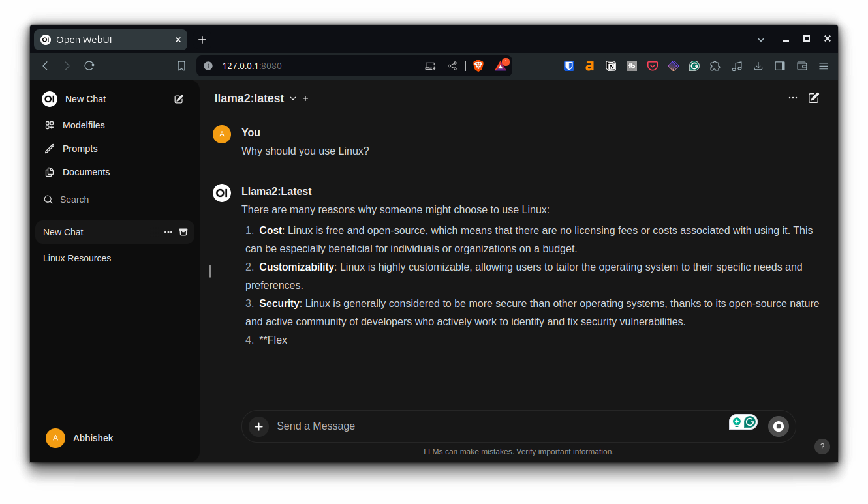This screenshot has height=504, width=868.
Task: Click the Abhishek profile button
Action: pyautogui.click(x=79, y=437)
